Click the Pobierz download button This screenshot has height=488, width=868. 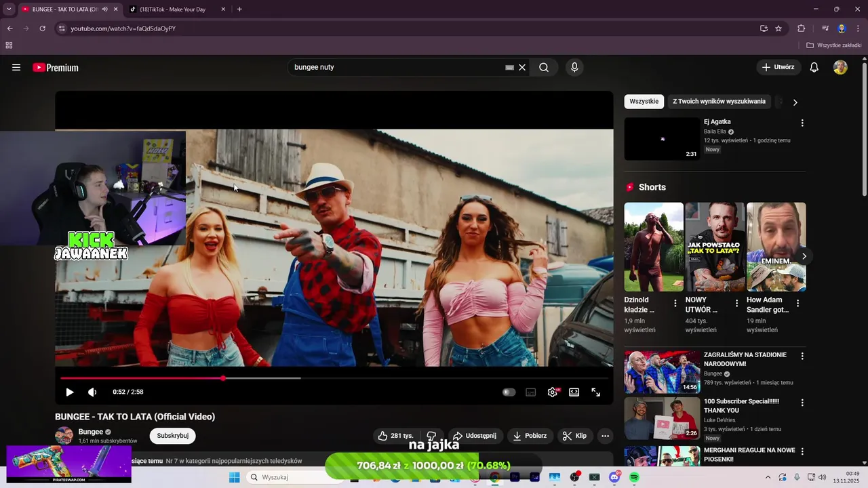click(x=530, y=436)
